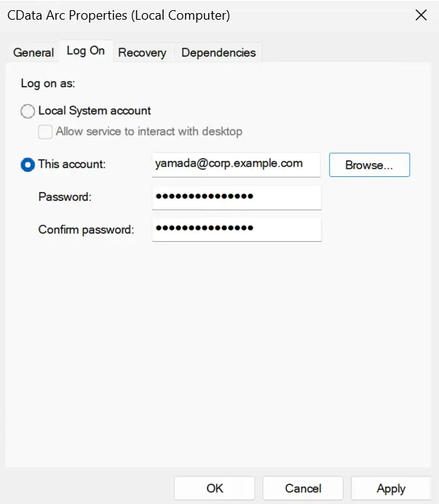439x504 pixels.
Task: Open the Recovery tab
Action: [x=142, y=52]
